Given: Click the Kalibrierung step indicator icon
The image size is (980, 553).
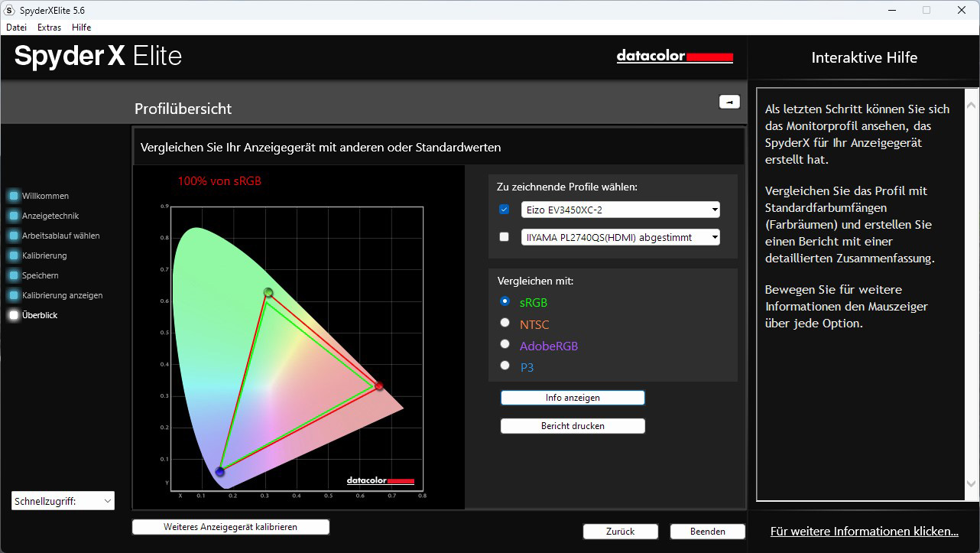Looking at the screenshot, I should [x=14, y=255].
